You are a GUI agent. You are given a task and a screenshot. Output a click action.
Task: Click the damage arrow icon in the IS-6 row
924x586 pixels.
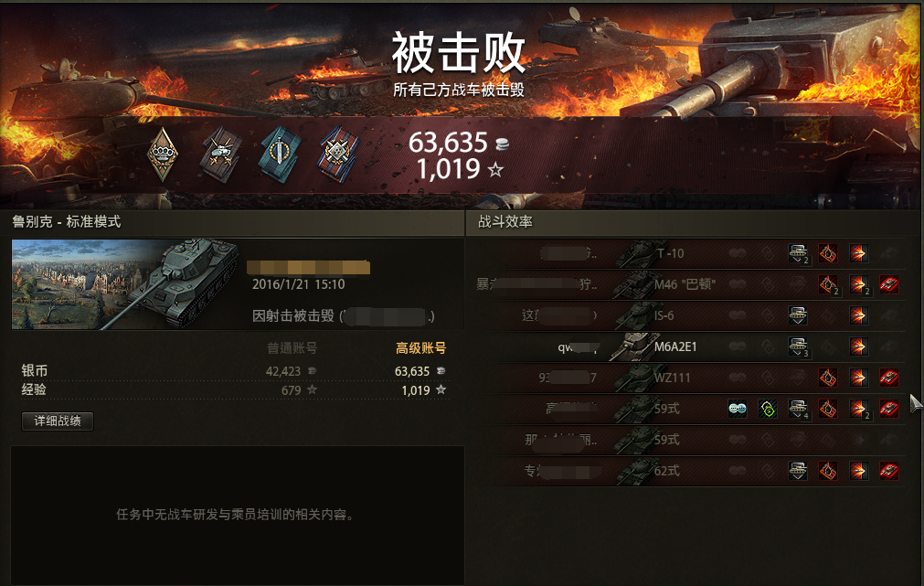[858, 315]
